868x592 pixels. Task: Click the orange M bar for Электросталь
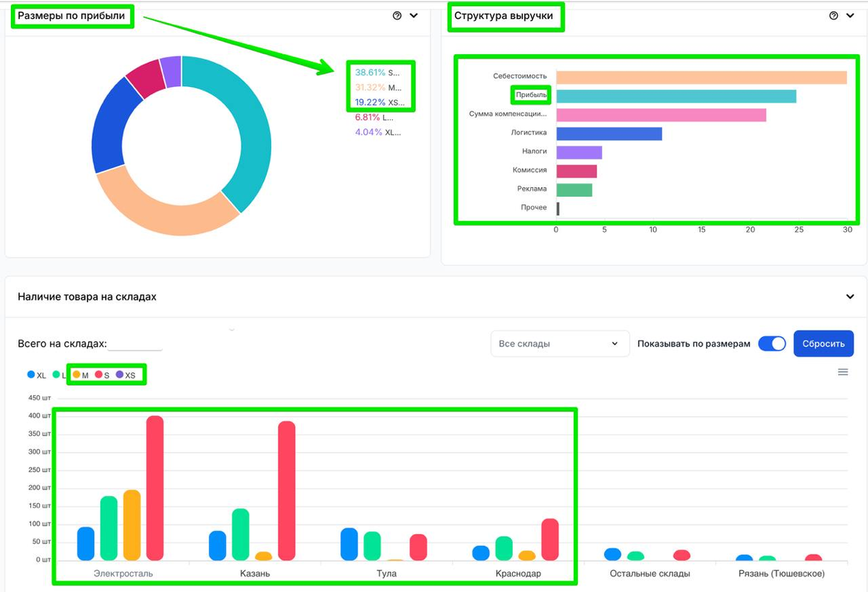[132, 525]
